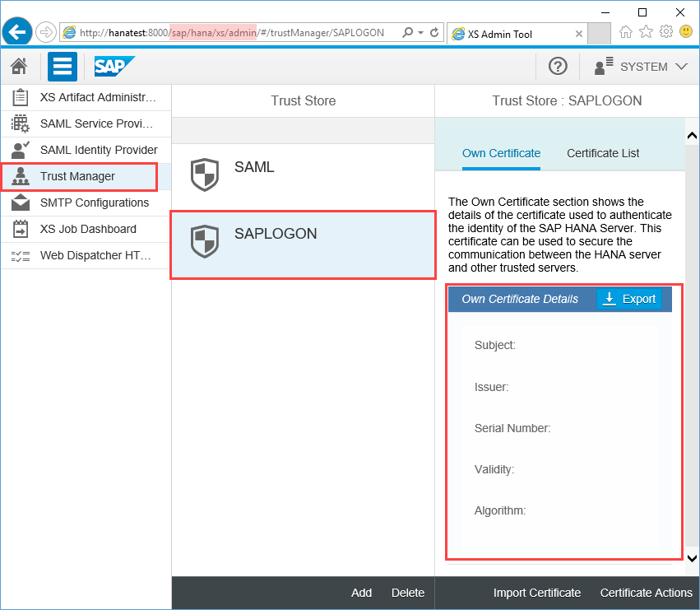Refresh the page with reload icon
Viewport: 700px width, 610px height.
point(434,33)
